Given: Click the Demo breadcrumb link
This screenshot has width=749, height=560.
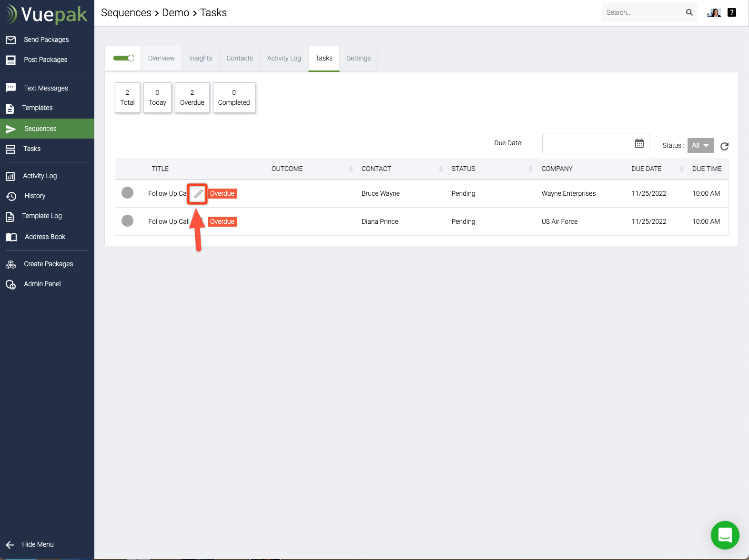Looking at the screenshot, I should (175, 13).
